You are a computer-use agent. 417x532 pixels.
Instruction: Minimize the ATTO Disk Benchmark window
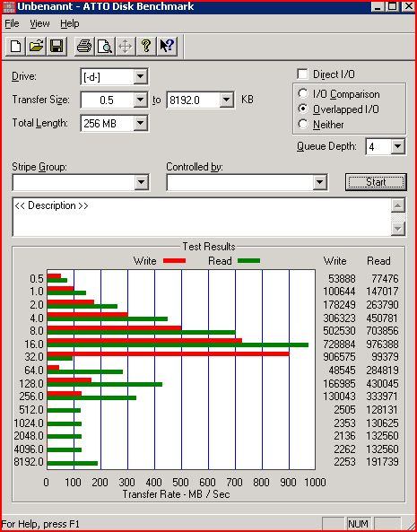pyautogui.click(x=378, y=7)
